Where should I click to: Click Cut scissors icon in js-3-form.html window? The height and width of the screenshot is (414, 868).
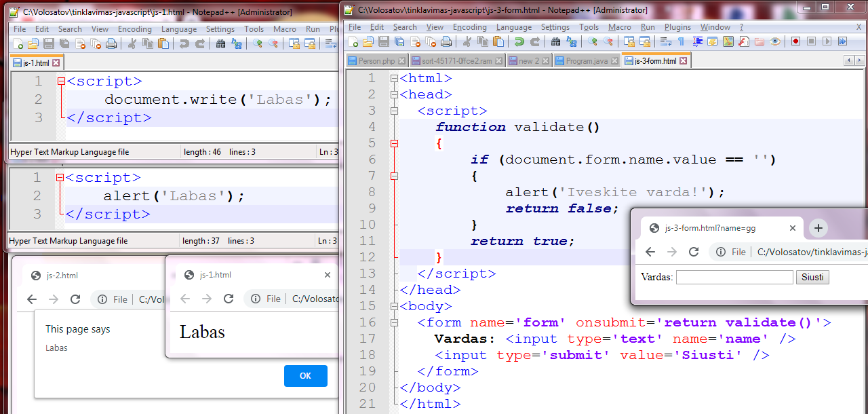pyautogui.click(x=467, y=41)
